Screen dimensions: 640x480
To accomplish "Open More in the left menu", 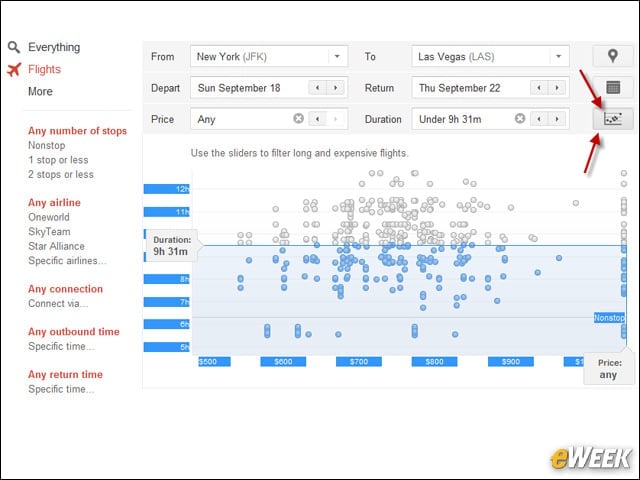I will click(40, 91).
